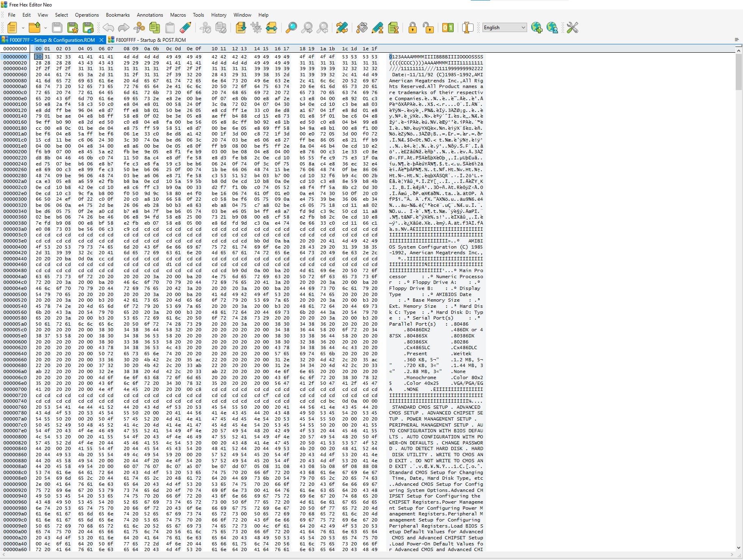This screenshot has width=743, height=560.
Task: Expand the arrow next to Open folder icon
Action: click(45, 28)
